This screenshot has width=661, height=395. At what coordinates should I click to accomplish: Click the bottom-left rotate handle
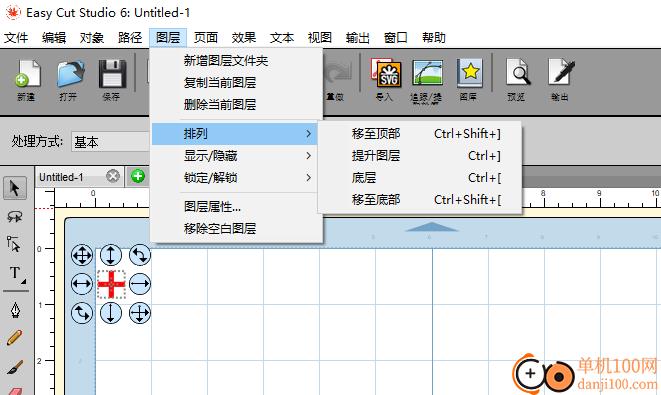pos(82,313)
